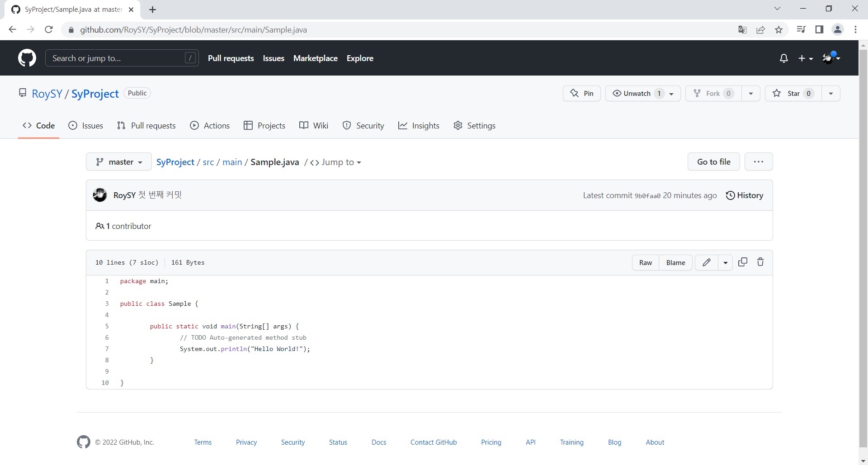Click the Unwatch button
Viewport: 868px width, 465px height.
[x=643, y=93]
